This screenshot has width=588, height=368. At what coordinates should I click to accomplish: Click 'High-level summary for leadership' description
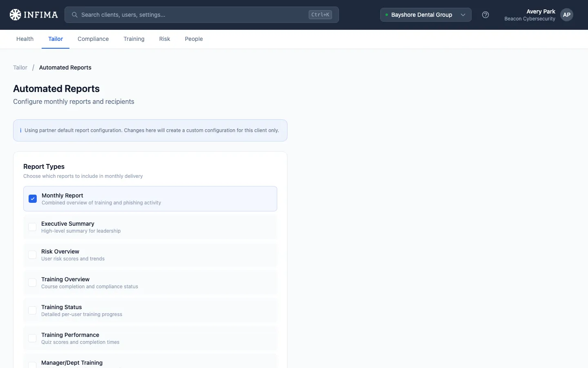click(81, 231)
